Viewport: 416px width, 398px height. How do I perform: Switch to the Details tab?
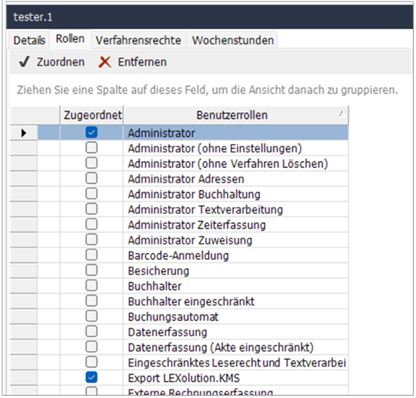click(x=29, y=40)
